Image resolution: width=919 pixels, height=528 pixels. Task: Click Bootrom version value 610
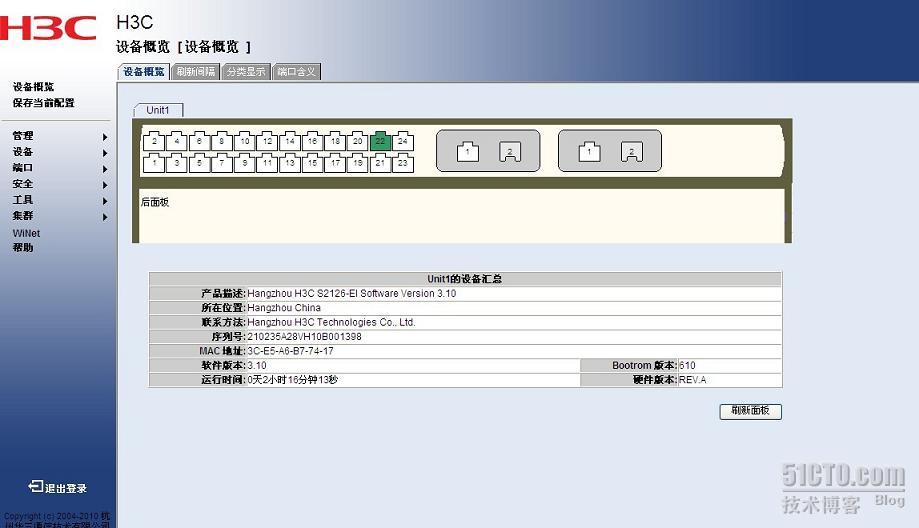[x=687, y=365]
